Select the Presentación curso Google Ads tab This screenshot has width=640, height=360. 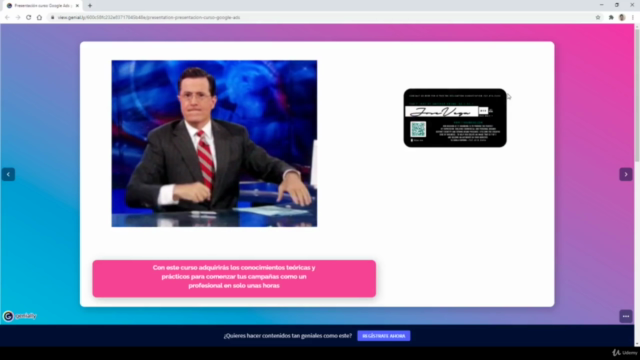click(41, 6)
